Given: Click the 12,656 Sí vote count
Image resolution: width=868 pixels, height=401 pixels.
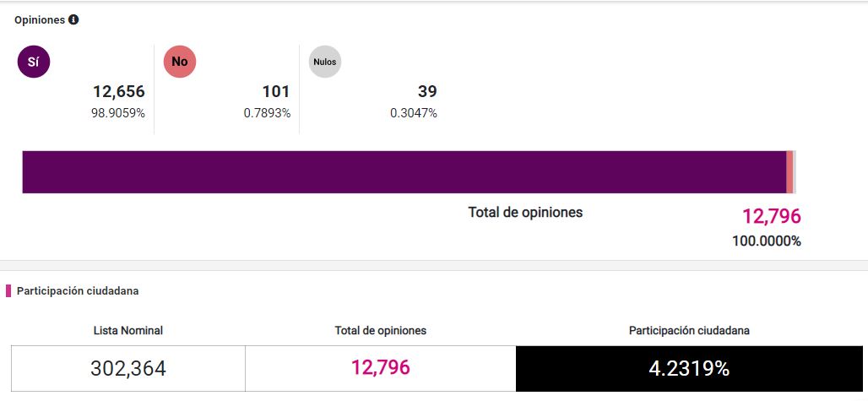Looking at the screenshot, I should (x=119, y=91).
